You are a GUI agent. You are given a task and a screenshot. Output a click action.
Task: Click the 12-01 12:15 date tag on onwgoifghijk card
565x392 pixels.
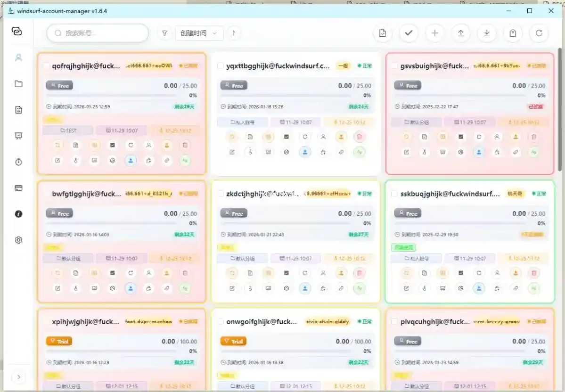295,386
